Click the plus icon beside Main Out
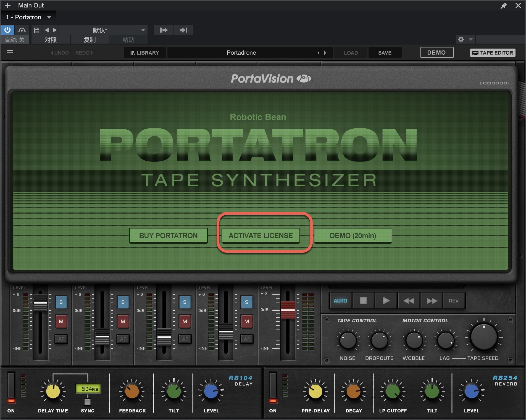The image size is (526, 420). pos(8,6)
